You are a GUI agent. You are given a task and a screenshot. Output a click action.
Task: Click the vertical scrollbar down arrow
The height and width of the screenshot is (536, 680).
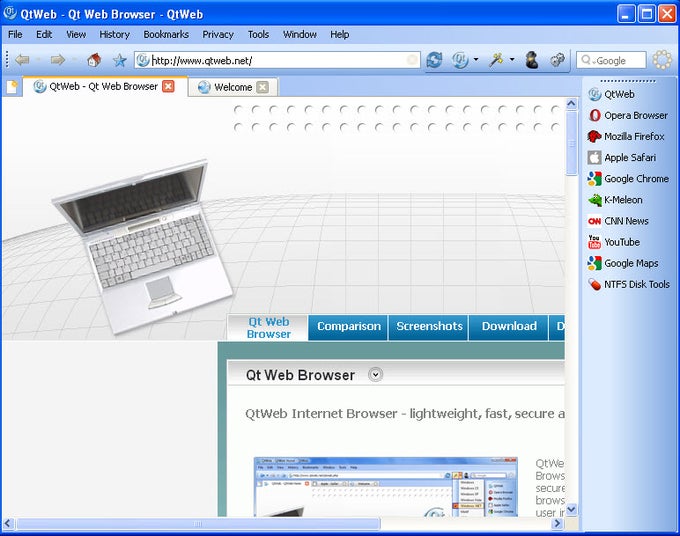pos(571,509)
